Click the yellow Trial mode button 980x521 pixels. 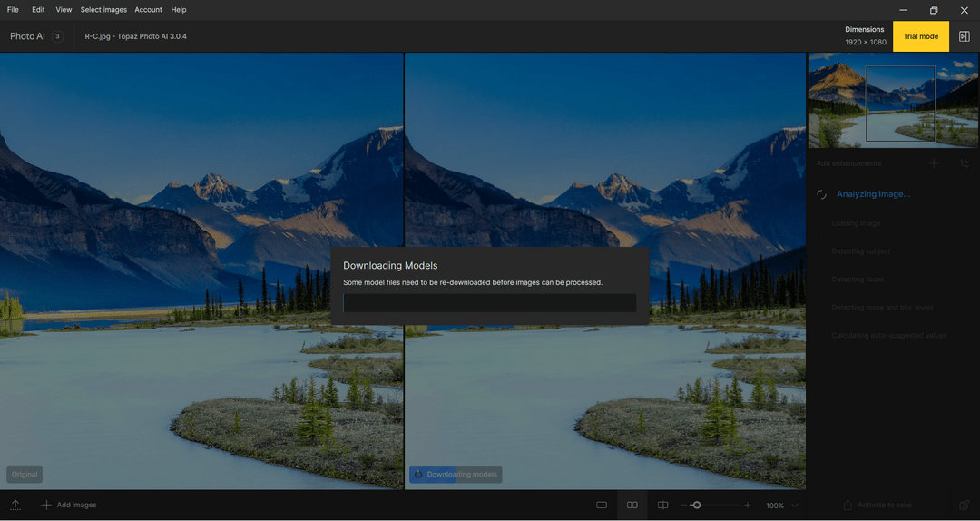tap(920, 36)
